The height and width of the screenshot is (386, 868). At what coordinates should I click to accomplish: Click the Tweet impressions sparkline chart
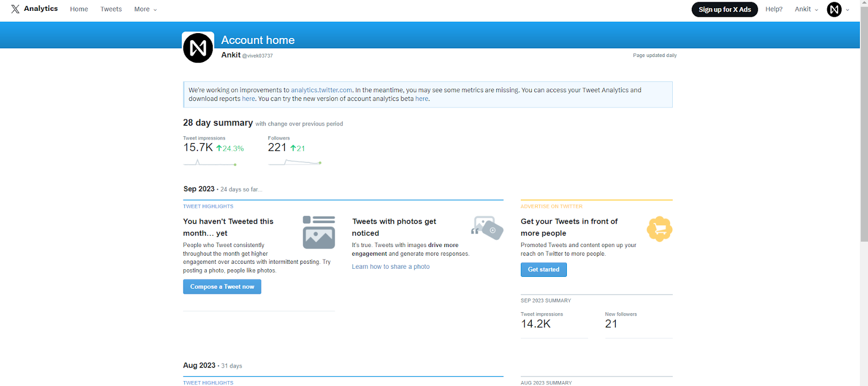[x=210, y=162]
